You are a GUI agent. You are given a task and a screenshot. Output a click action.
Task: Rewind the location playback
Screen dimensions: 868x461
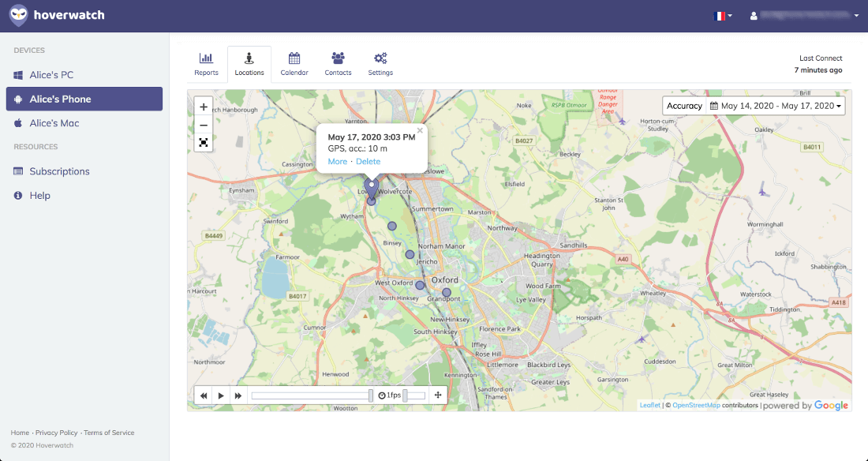204,395
